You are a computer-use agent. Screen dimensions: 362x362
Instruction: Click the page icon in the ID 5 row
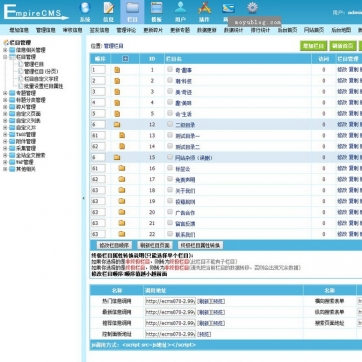[x=117, y=114]
